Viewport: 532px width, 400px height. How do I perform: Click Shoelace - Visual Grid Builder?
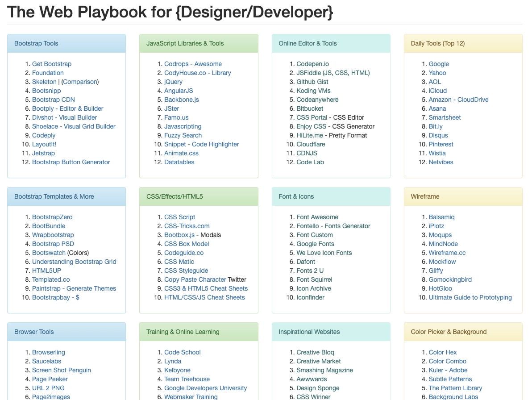point(74,126)
